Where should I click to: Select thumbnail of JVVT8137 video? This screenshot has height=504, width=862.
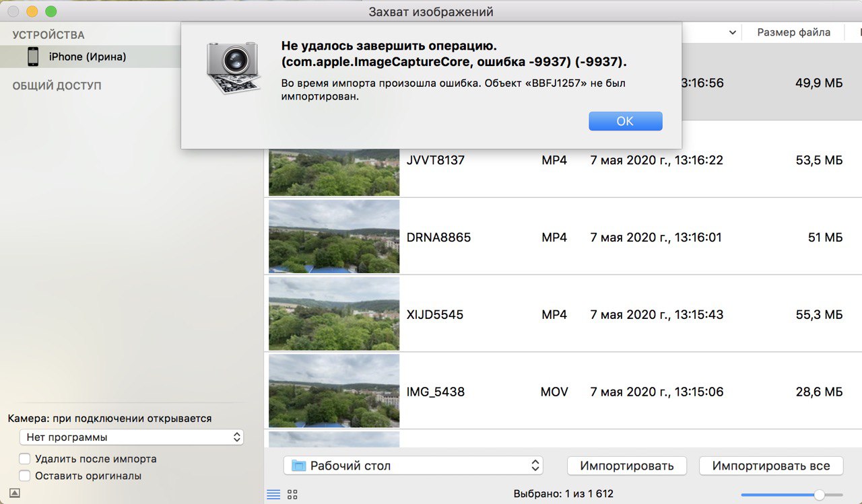point(334,172)
